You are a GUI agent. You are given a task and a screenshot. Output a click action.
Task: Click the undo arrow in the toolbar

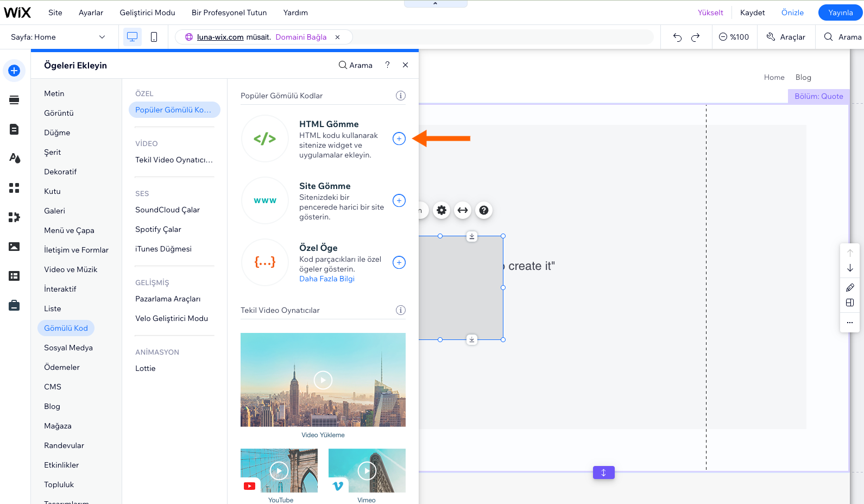point(677,37)
